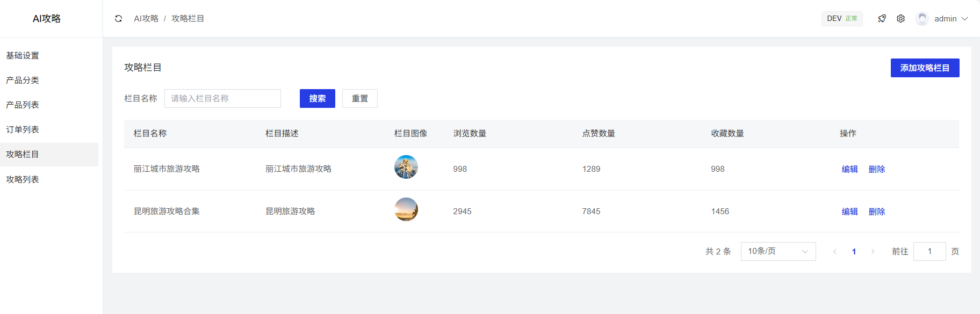This screenshot has height=314, width=980.
Task: Open 产品列表 in the sidebar
Action: tap(23, 105)
